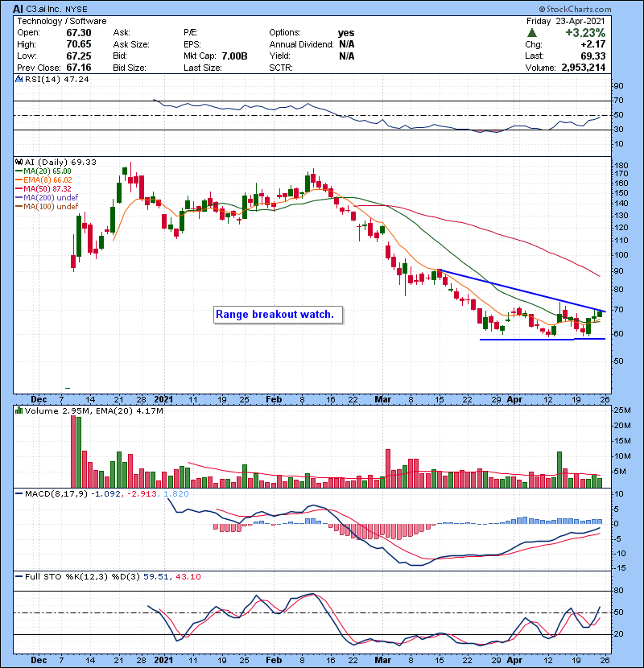Click the Volume 2.95M, EMA(20) 4.17M label
The image size is (644, 668).
click(93, 410)
